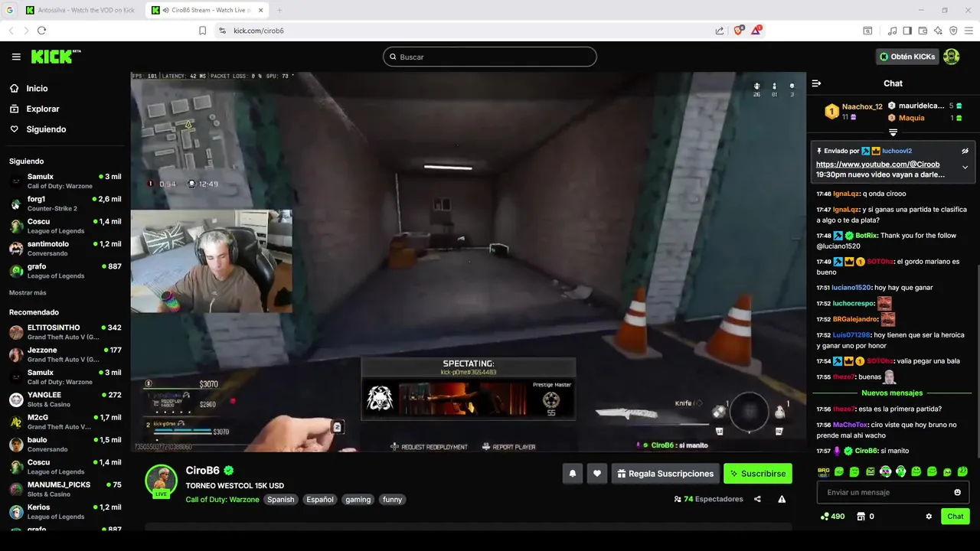Image resolution: width=980 pixels, height=551 pixels.
Task: Select the gaming tag
Action: [358, 500]
